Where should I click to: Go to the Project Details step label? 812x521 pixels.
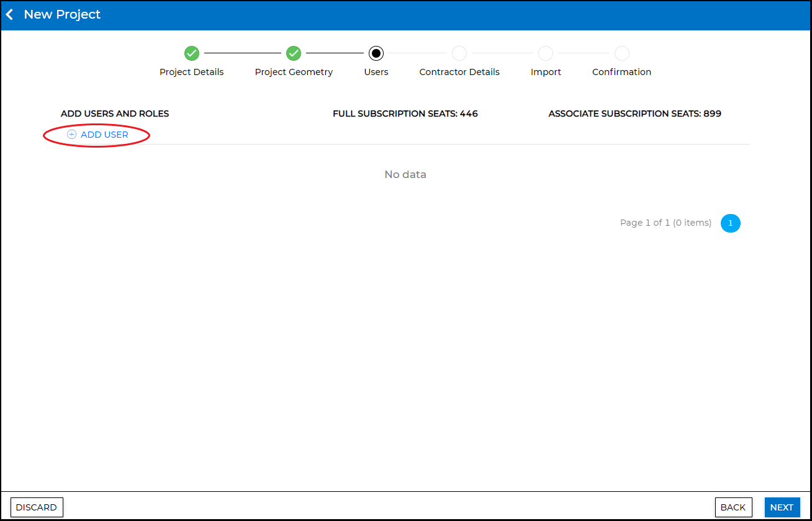point(191,72)
